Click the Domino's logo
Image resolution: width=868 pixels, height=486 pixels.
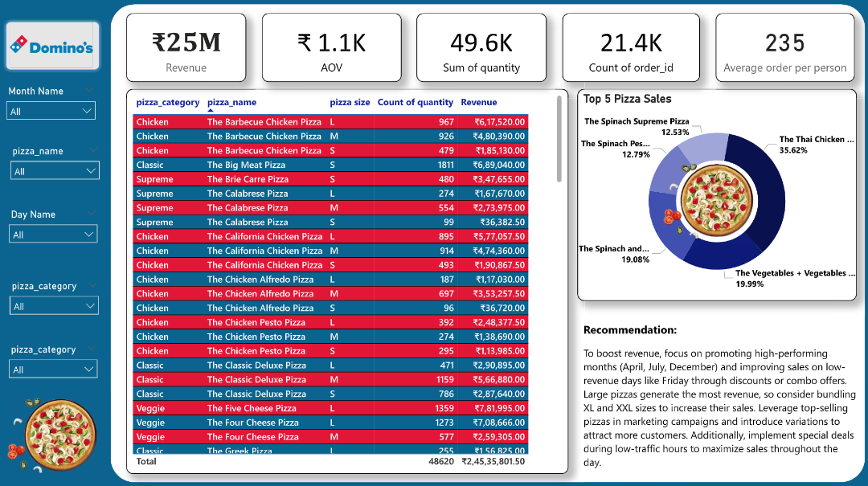click(51, 47)
